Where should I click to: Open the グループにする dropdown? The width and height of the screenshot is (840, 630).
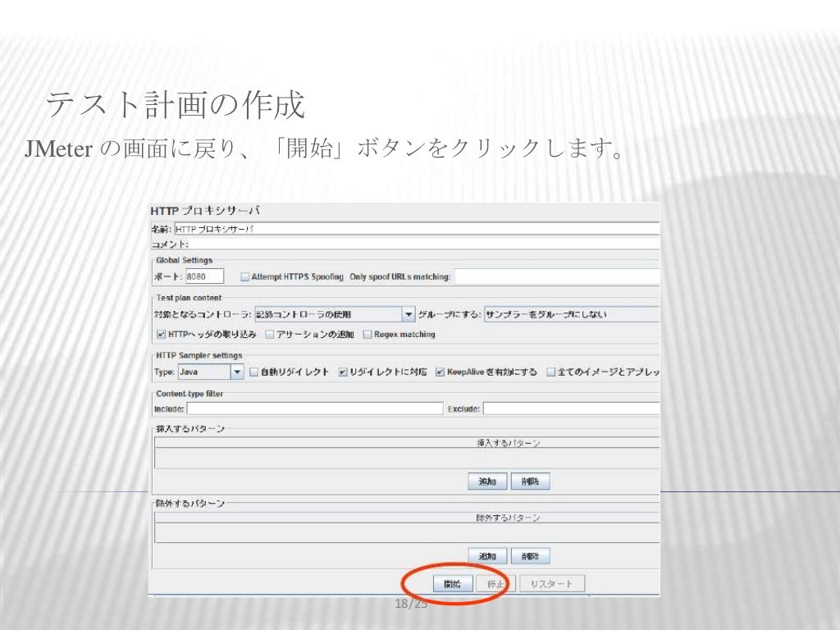point(572,314)
